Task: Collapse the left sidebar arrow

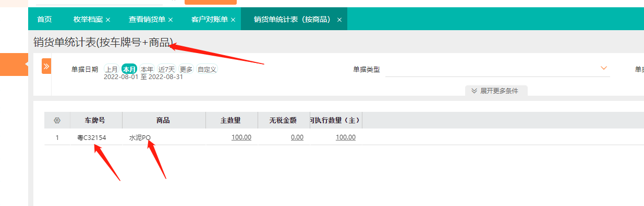Action: click(x=27, y=65)
